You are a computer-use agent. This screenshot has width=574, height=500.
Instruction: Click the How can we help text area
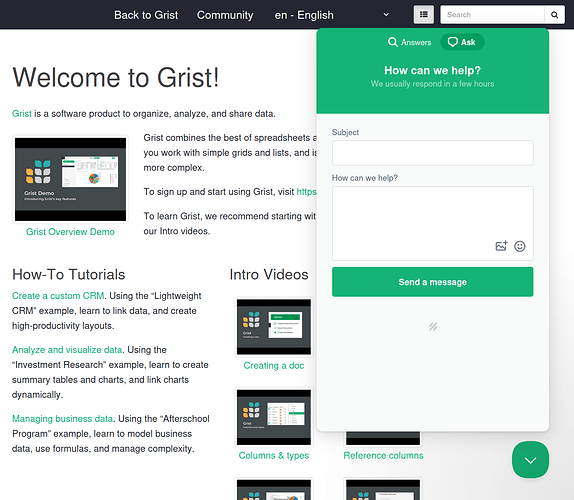(x=432, y=223)
